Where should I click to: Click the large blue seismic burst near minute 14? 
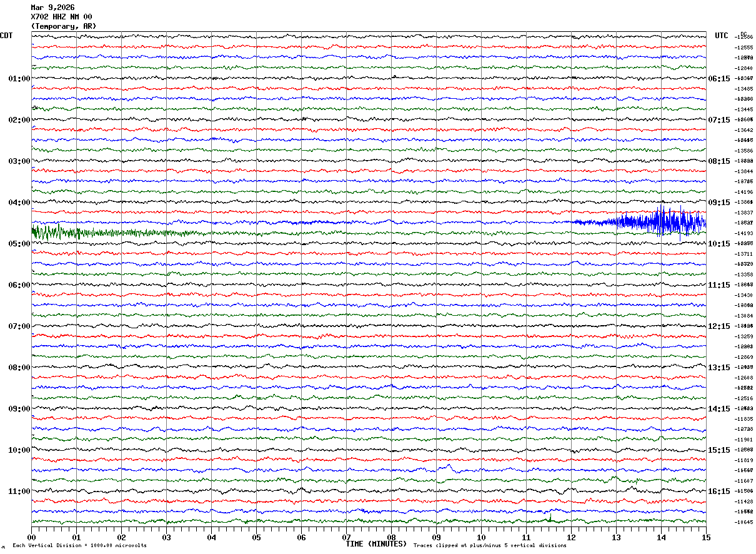click(662, 221)
